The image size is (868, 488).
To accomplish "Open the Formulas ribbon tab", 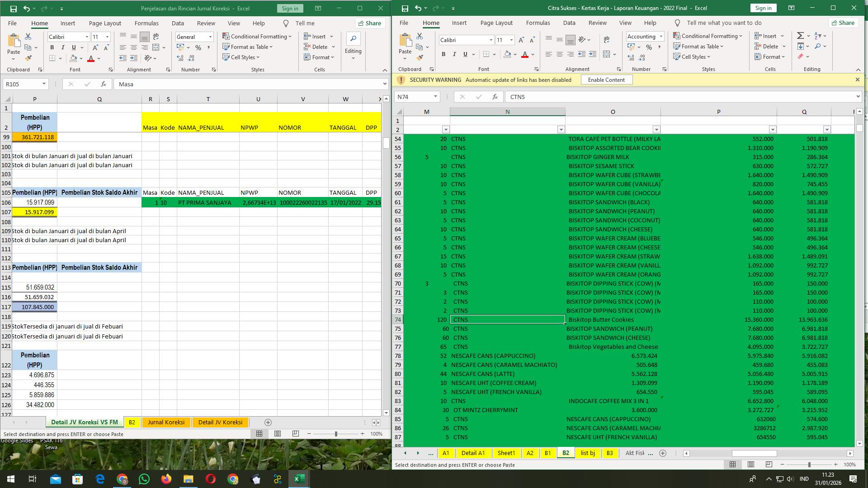I will [538, 23].
